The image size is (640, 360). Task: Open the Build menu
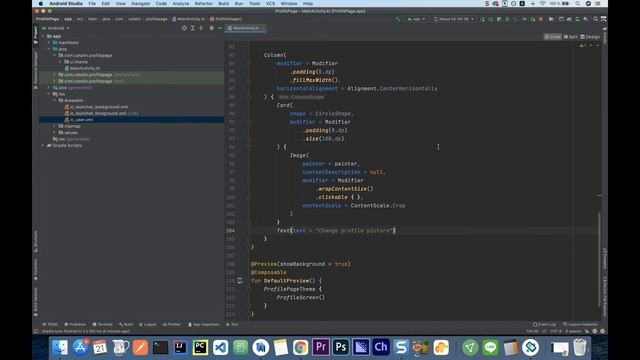tap(224, 3)
